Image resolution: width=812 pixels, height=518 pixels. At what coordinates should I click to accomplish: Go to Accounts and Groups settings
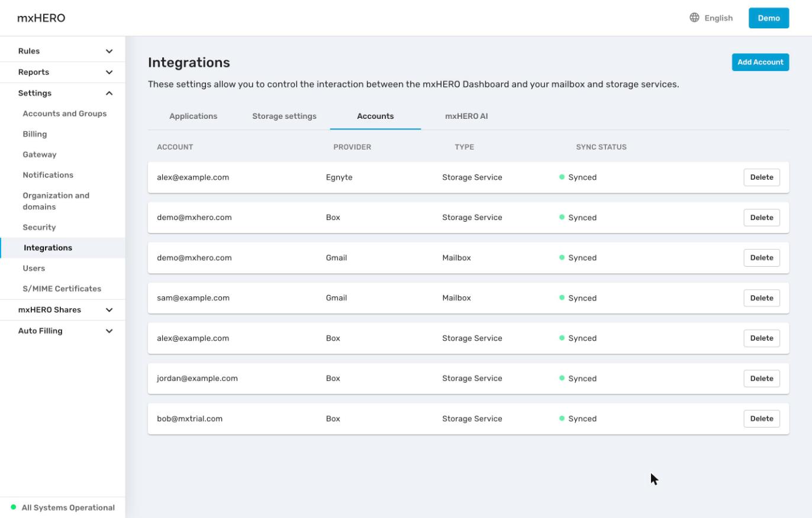pos(65,114)
